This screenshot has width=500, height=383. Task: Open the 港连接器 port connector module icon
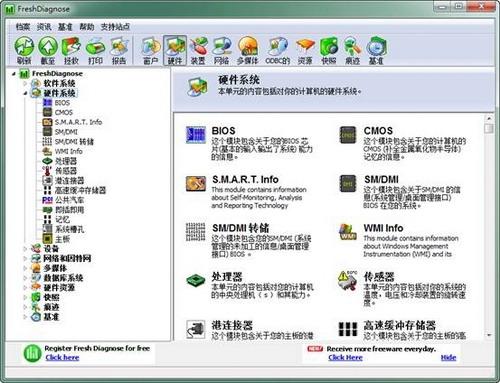pos(196,329)
